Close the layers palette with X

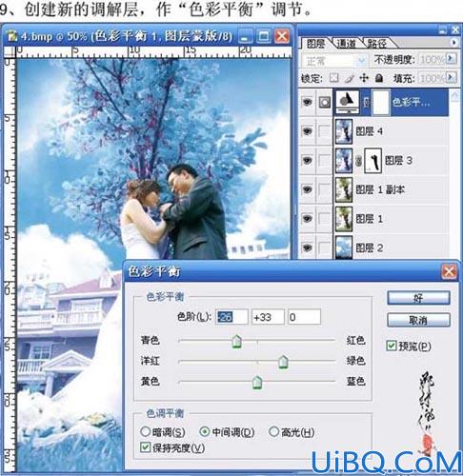coord(455,30)
